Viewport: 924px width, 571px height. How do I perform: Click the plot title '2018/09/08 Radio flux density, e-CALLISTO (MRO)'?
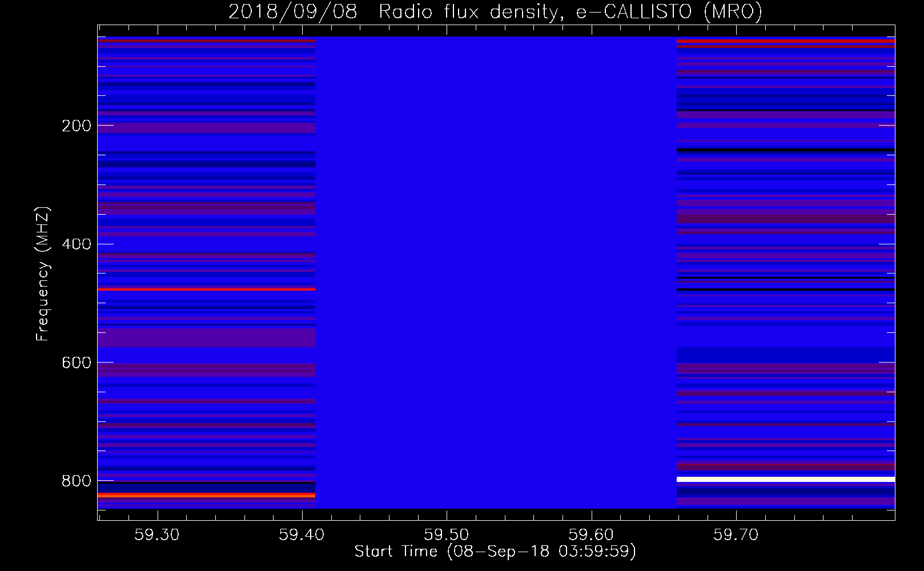pyautogui.click(x=495, y=11)
